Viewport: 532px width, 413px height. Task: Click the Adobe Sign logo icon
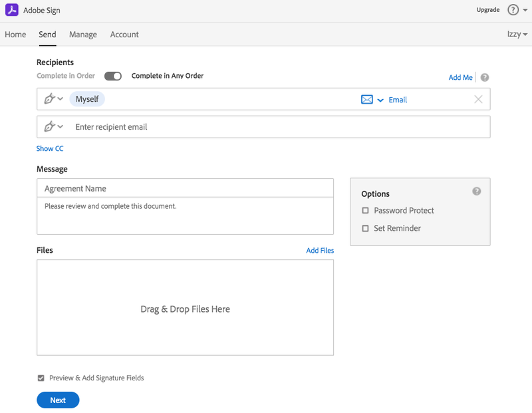pos(12,10)
